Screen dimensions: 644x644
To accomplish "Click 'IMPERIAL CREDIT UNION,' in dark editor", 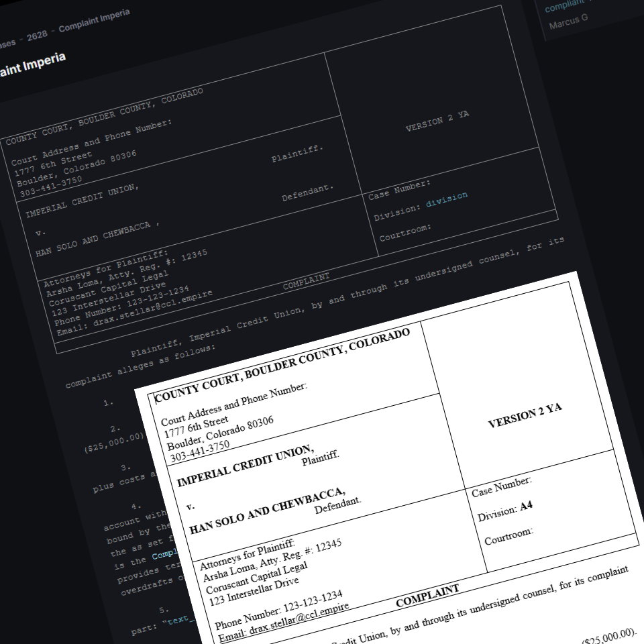I will (x=82, y=201).
